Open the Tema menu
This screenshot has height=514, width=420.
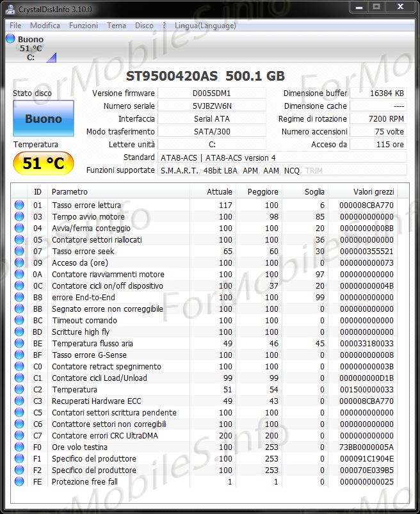coord(116,26)
